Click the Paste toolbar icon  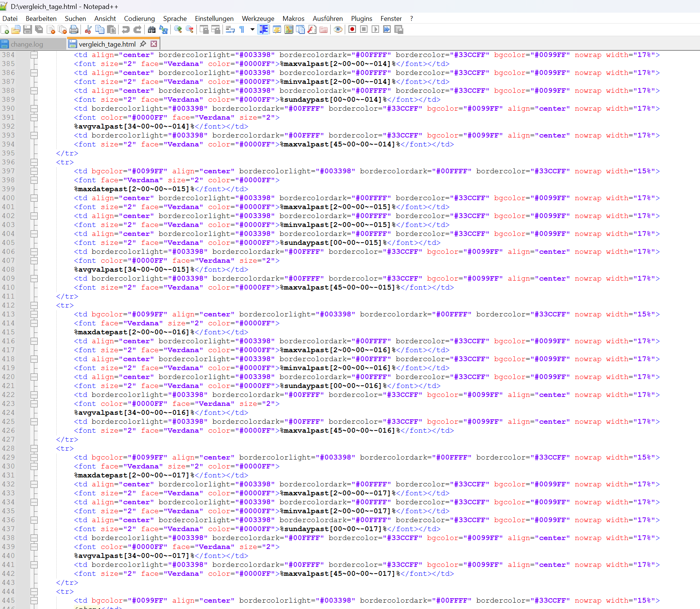(111, 29)
